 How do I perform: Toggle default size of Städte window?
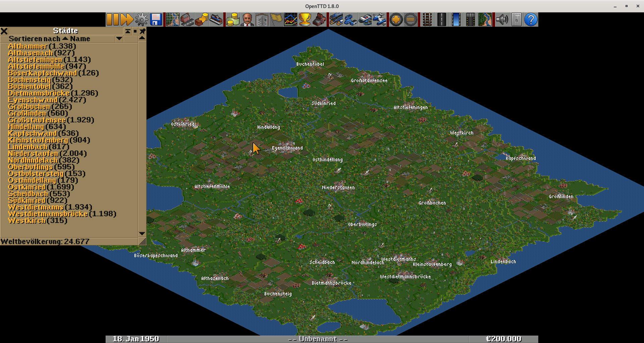click(135, 31)
